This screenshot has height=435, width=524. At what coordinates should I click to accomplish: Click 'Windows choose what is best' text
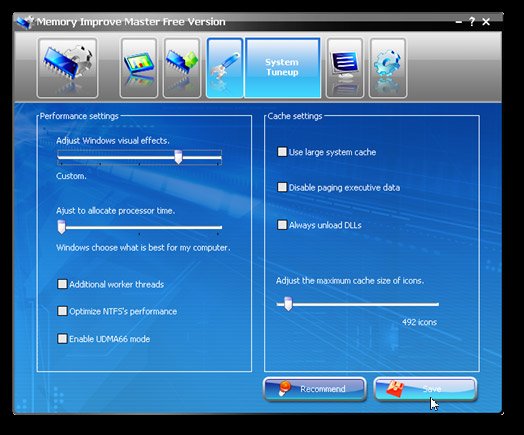143,248
